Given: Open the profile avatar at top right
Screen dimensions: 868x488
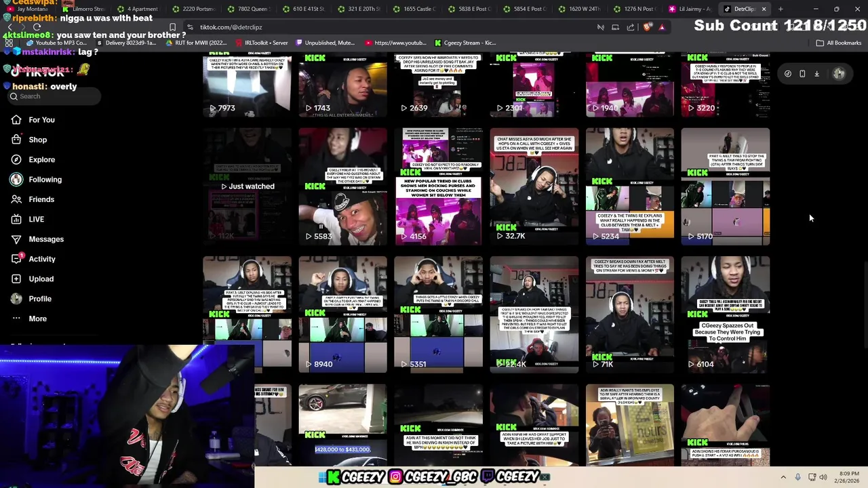Looking at the screenshot, I should (839, 74).
